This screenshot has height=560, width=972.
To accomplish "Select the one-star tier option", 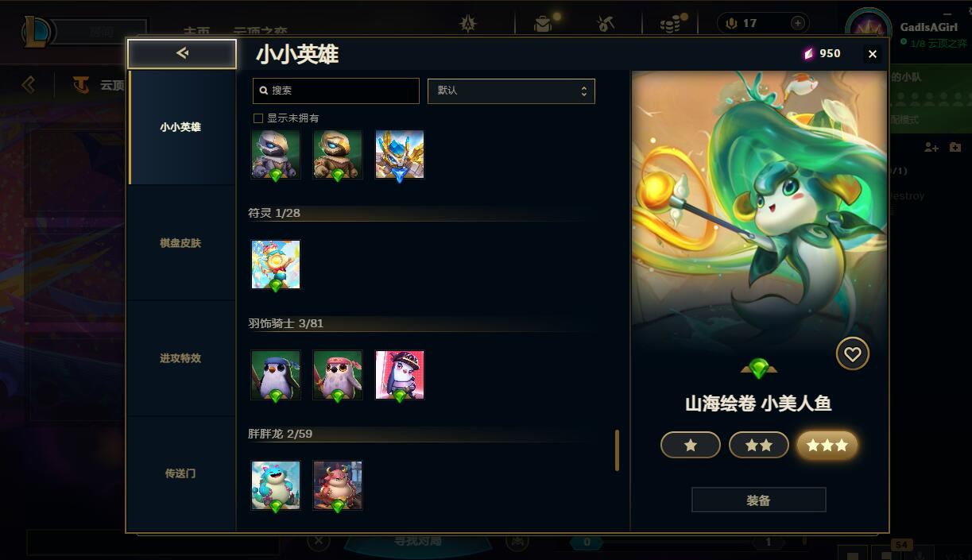I will click(691, 446).
